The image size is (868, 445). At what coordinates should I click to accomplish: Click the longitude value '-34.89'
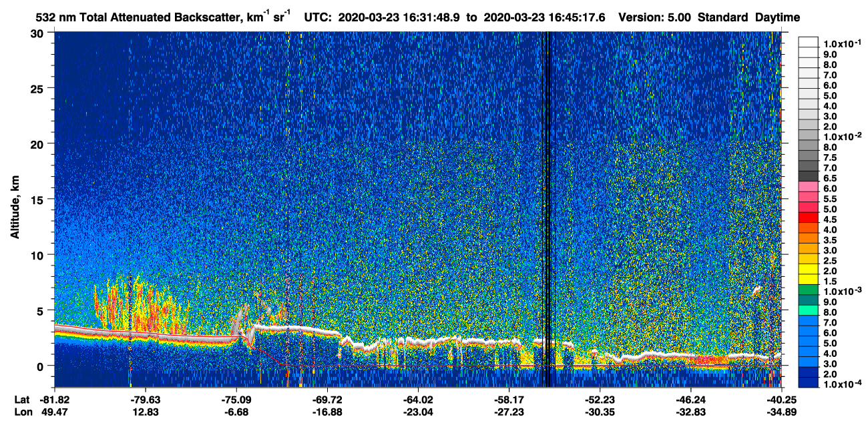[x=781, y=412]
